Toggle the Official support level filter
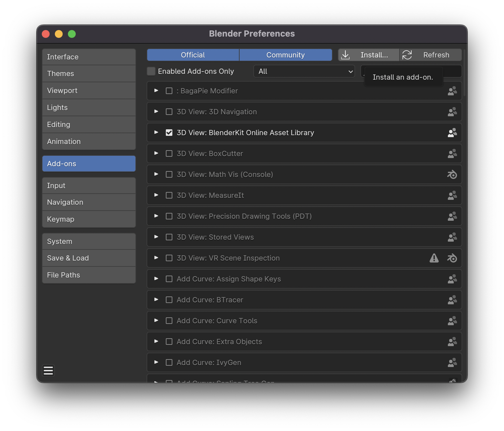The image size is (504, 431). pos(193,55)
